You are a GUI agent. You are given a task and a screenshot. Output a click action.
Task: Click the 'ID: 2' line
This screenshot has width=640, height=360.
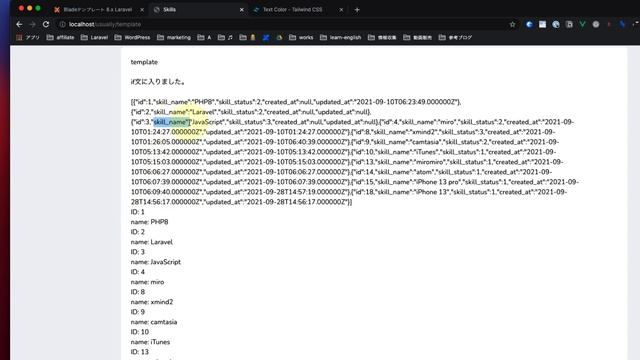click(x=138, y=232)
